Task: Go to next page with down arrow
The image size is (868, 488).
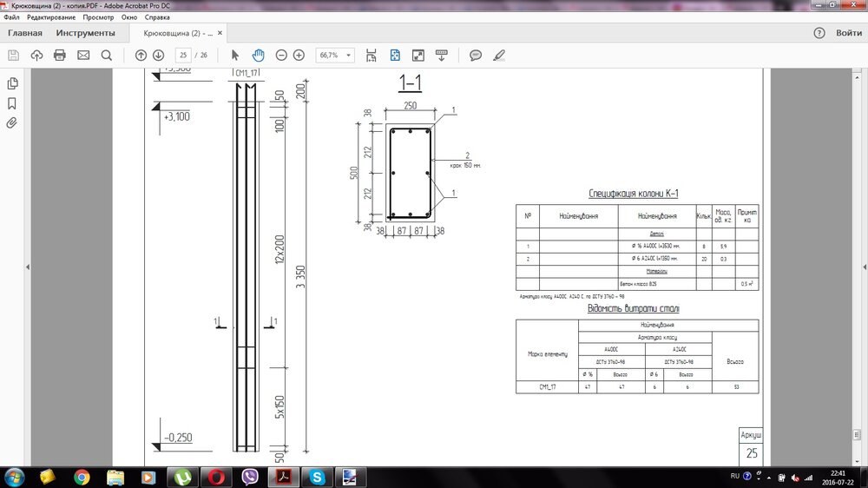Action: (x=158, y=55)
